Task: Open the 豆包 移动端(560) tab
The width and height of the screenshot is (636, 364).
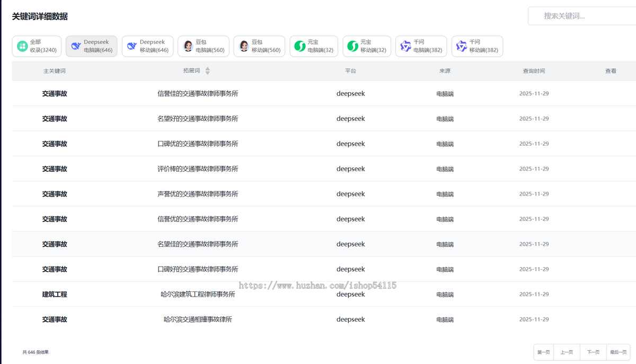Action: (x=259, y=46)
